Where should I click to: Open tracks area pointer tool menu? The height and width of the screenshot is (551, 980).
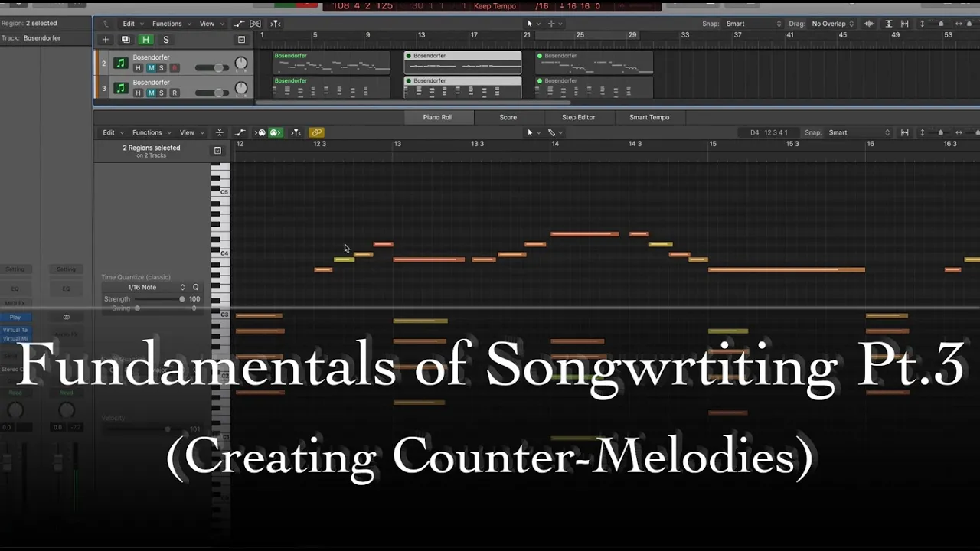point(532,24)
